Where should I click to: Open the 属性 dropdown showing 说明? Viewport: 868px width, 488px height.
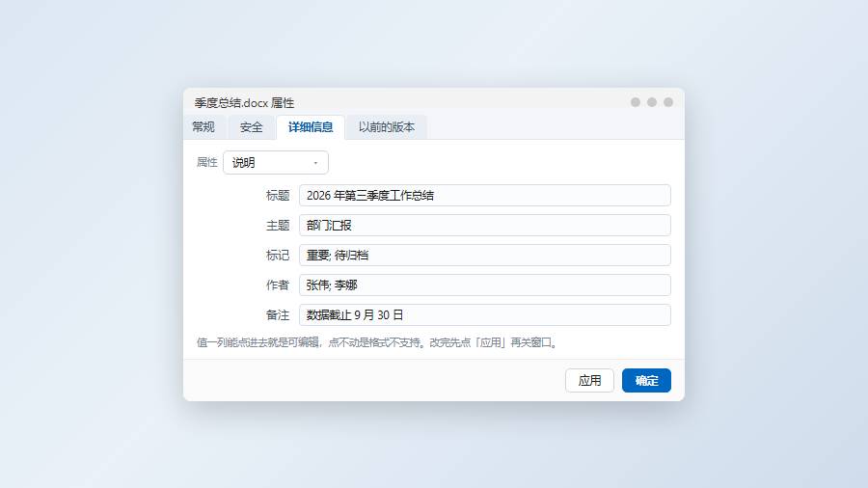[276, 163]
